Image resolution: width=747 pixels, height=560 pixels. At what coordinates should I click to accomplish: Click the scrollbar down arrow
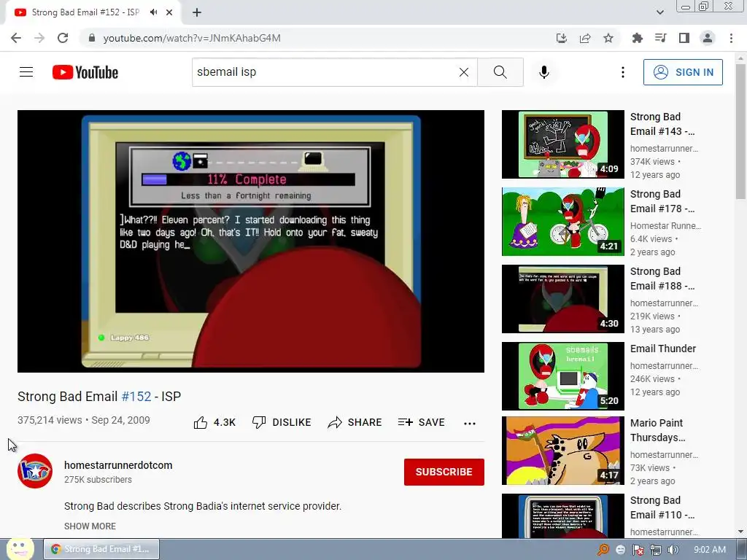741,532
